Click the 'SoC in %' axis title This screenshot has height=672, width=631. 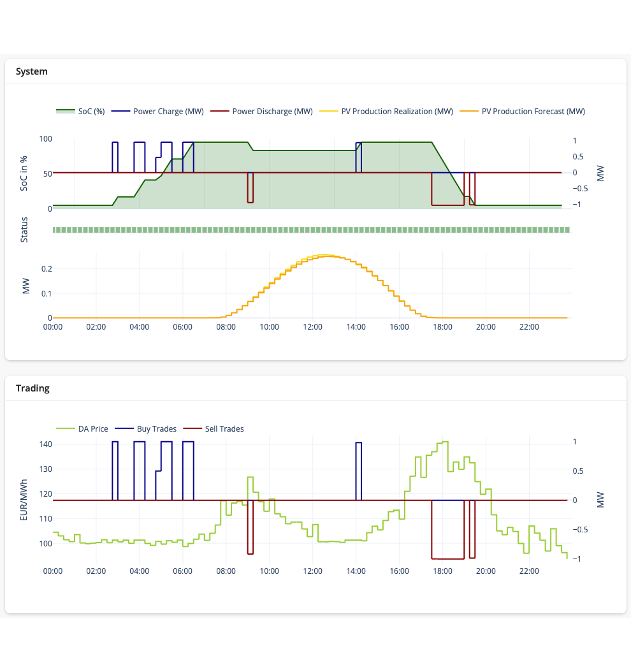24,173
